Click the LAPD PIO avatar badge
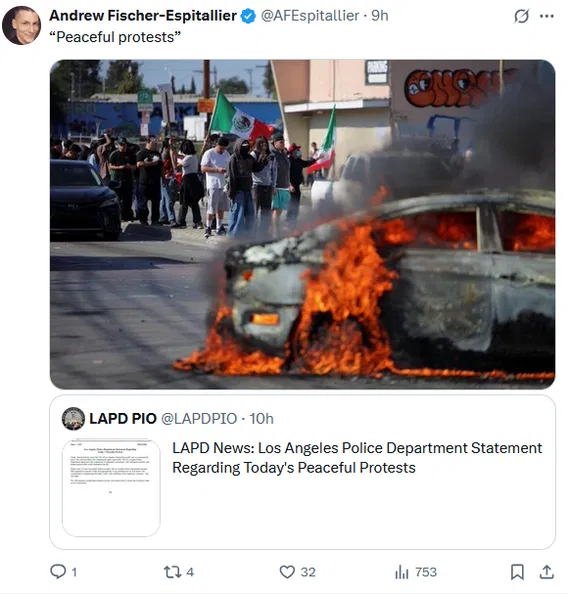The width and height of the screenshot is (568, 595). (73, 419)
